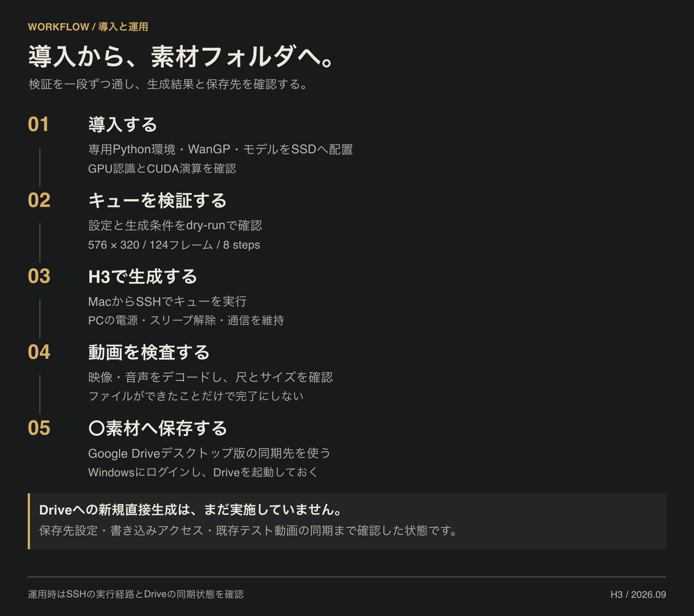
Task: Click step number 03
Action: pyautogui.click(x=39, y=276)
